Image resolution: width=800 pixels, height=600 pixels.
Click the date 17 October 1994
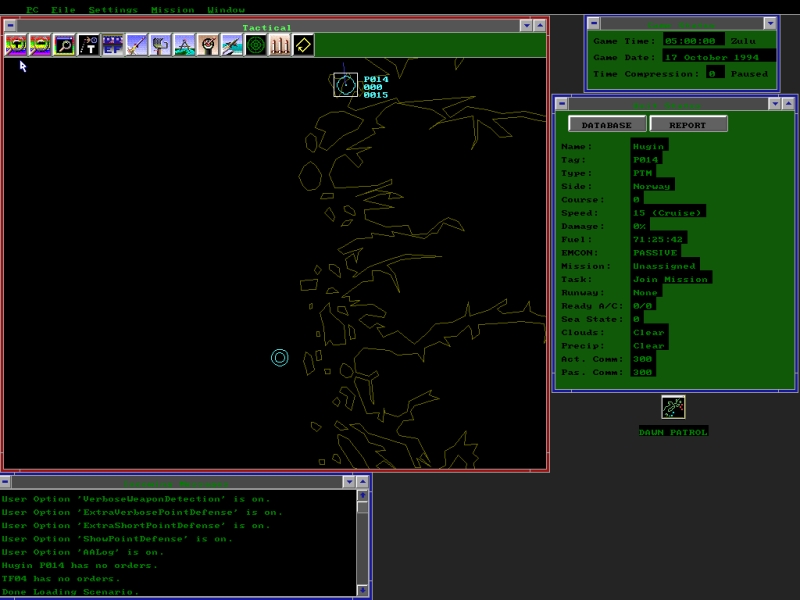pos(719,57)
